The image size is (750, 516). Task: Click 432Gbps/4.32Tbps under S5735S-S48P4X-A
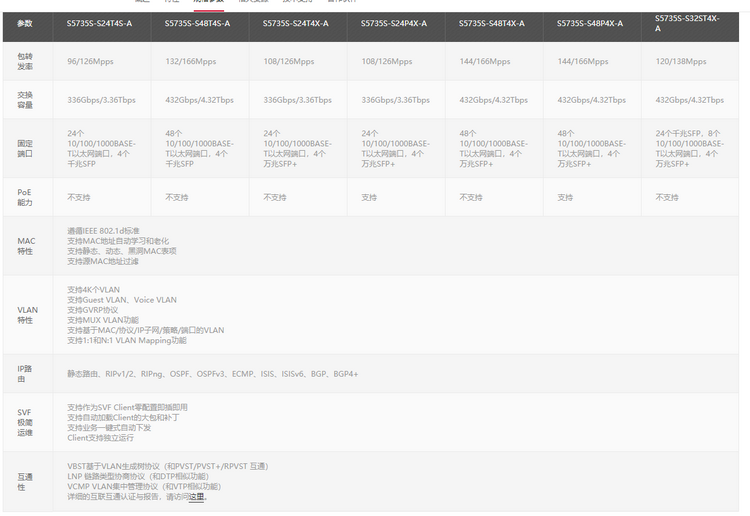coord(592,100)
